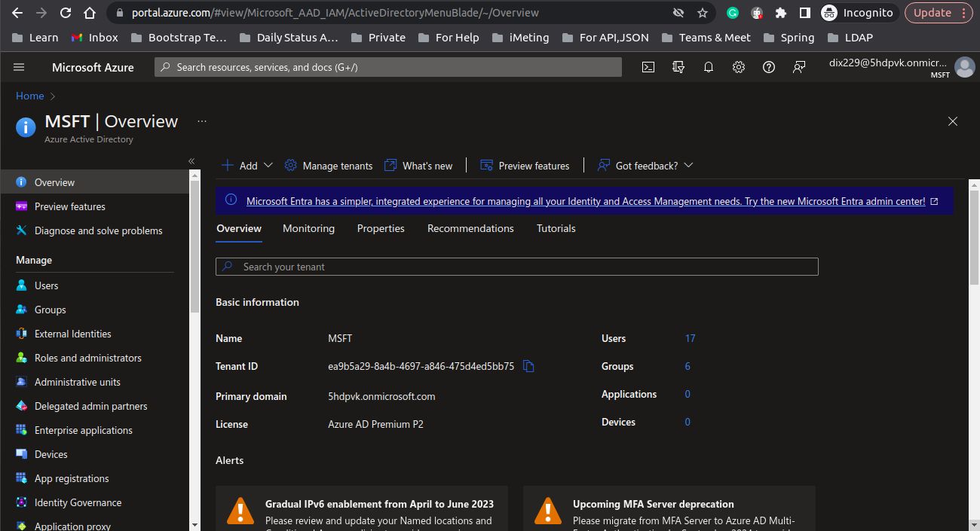Viewport: 980px width, 531px height.
Task: Select Overview in the left menu
Action: click(94, 182)
